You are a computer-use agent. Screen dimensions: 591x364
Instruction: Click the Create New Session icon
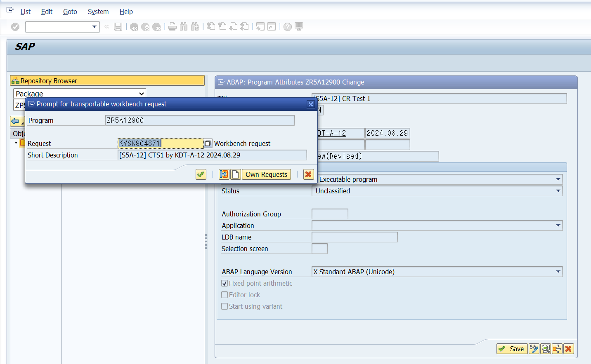pos(260,27)
